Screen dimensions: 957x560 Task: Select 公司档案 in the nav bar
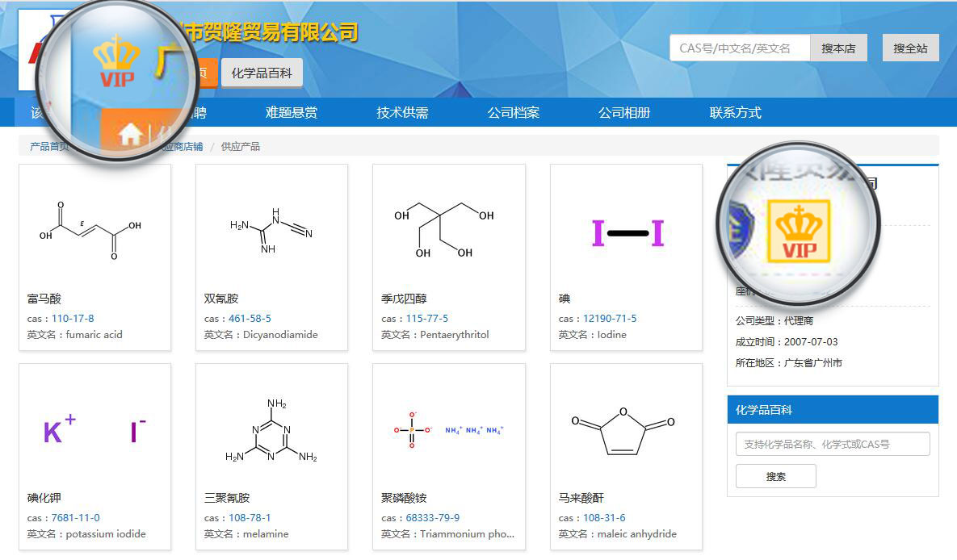point(513,113)
